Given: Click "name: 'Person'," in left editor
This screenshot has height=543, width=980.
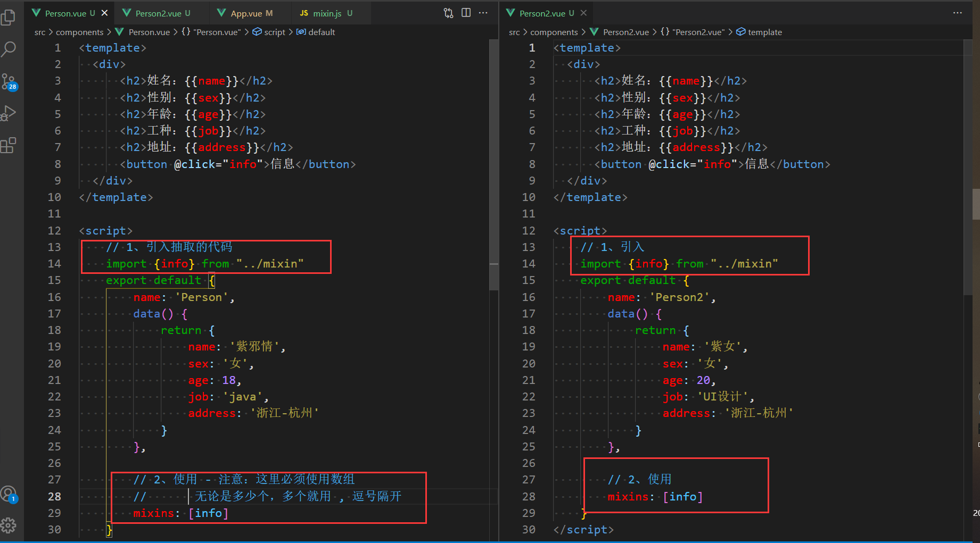Looking at the screenshot, I should pyautogui.click(x=184, y=297).
